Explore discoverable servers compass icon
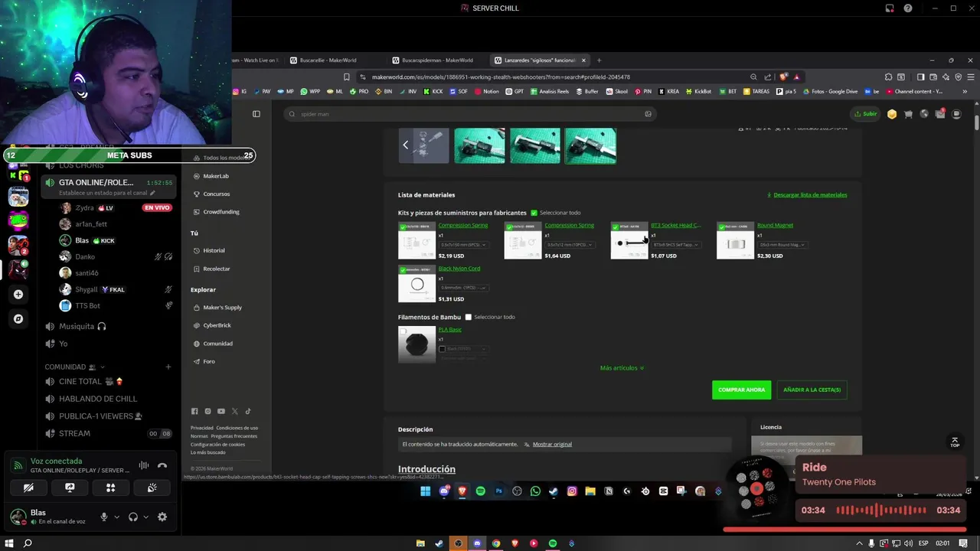The height and width of the screenshot is (551, 980). click(18, 318)
